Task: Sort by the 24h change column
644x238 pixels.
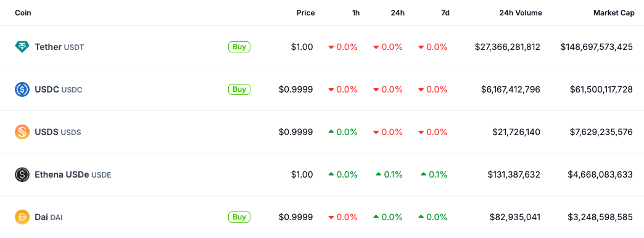Action: [x=398, y=13]
